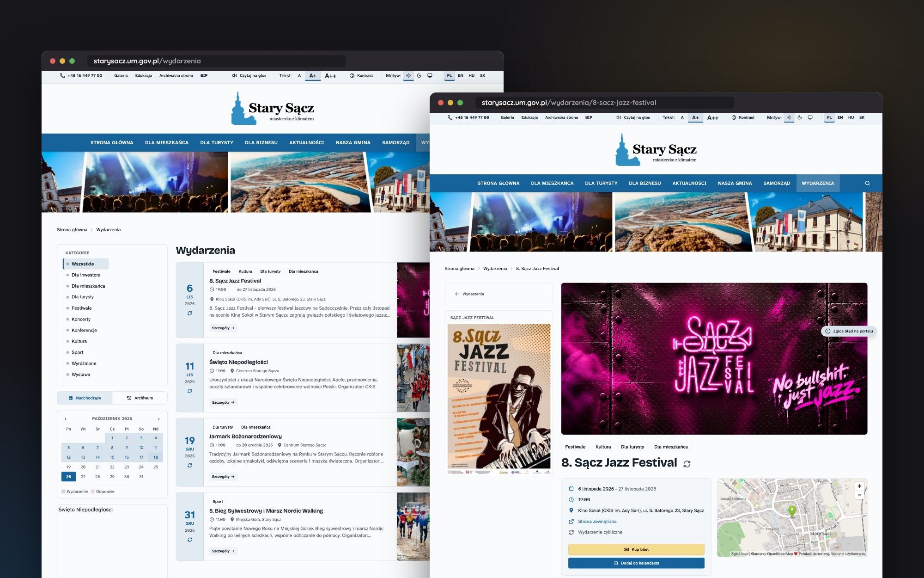Image resolution: width=924 pixels, height=578 pixels.
Task: Click Szczegóły for Święto Niepodległości
Action: 223,402
